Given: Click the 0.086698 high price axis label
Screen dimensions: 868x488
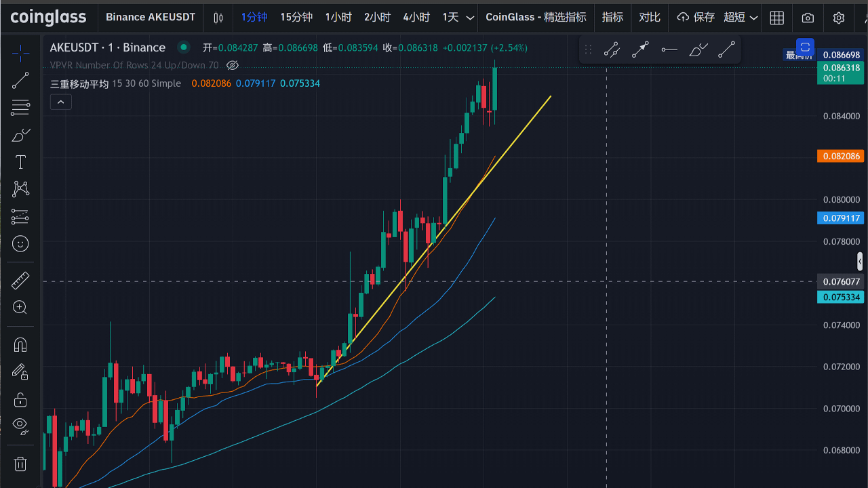Looking at the screenshot, I should click(x=841, y=55).
